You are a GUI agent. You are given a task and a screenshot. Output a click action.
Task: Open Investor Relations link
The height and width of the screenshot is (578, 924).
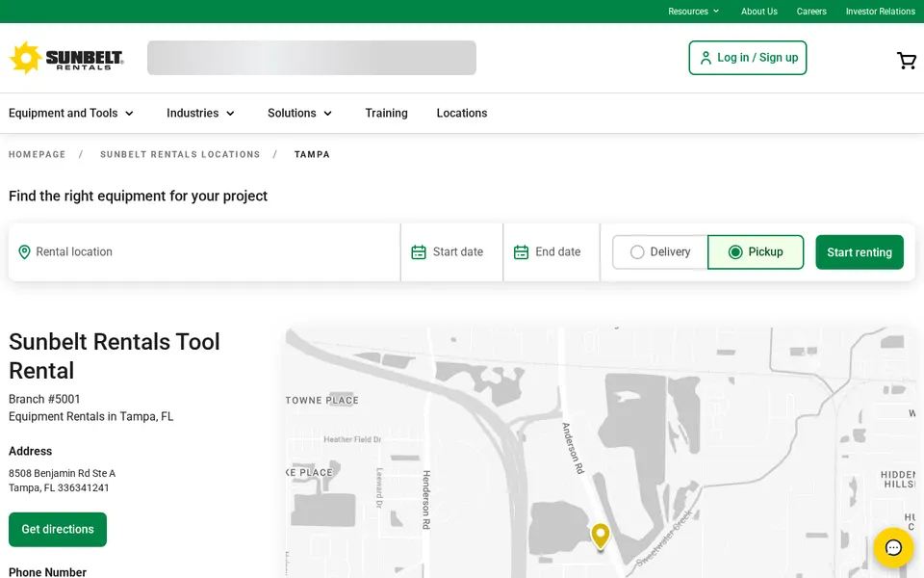(881, 12)
